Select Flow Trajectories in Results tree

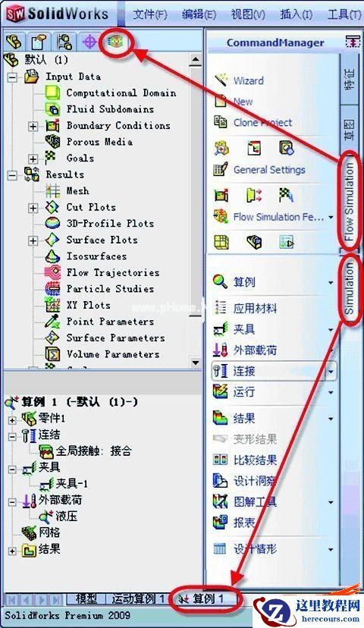point(112,272)
